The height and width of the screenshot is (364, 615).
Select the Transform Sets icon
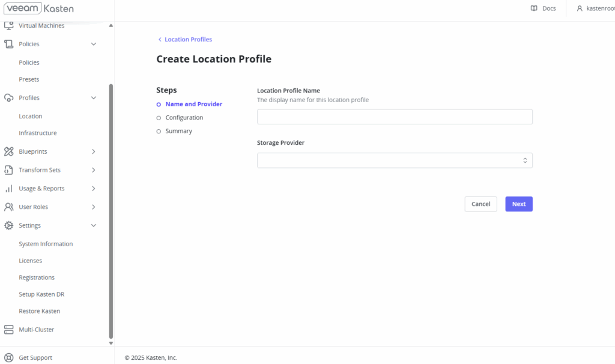pyautogui.click(x=9, y=170)
